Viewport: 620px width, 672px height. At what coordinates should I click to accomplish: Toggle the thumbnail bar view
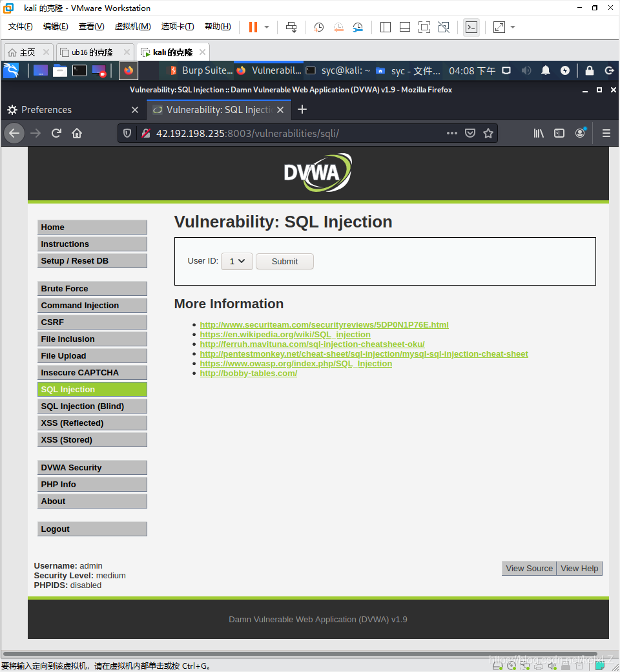tap(404, 27)
